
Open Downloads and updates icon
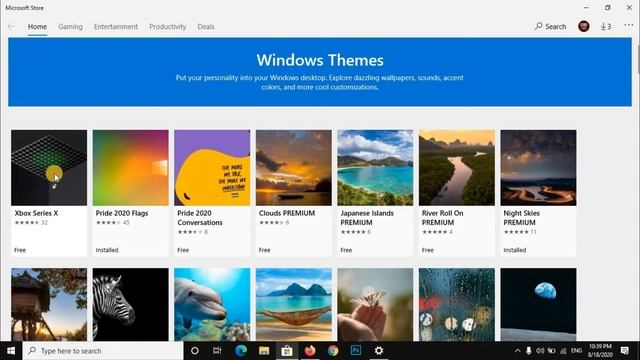click(x=606, y=27)
